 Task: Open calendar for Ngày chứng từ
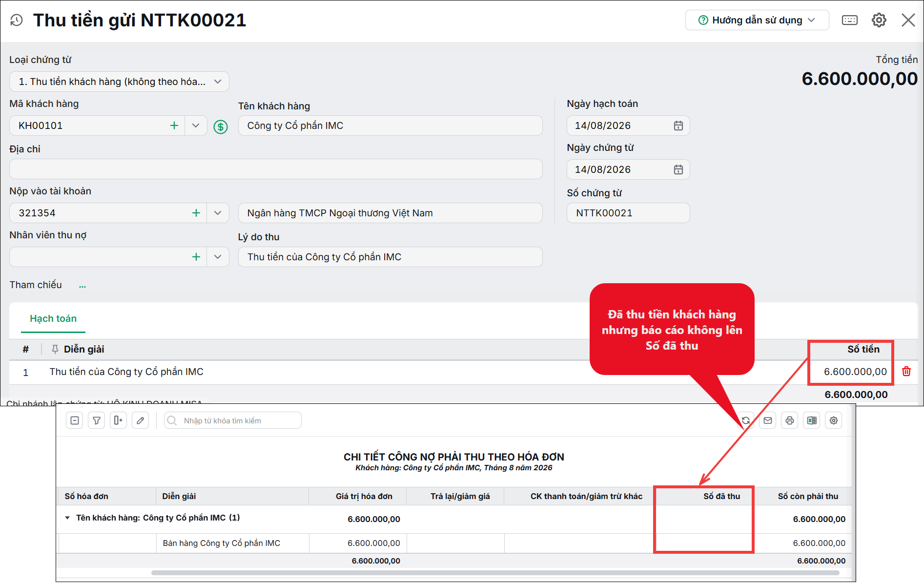(678, 169)
